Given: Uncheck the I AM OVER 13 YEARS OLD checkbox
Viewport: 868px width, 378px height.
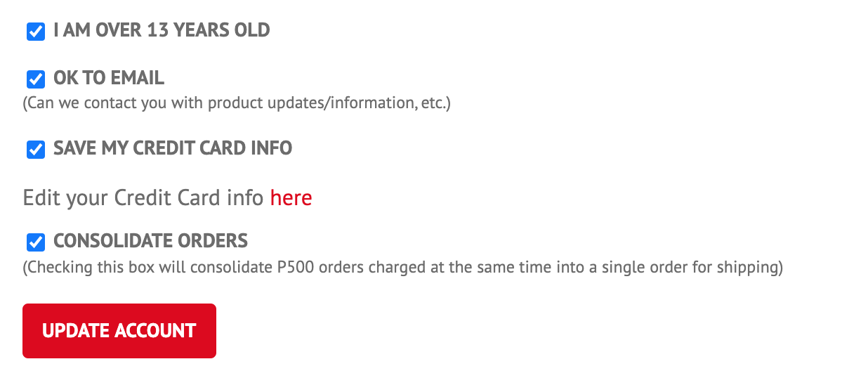Looking at the screenshot, I should point(36,32).
